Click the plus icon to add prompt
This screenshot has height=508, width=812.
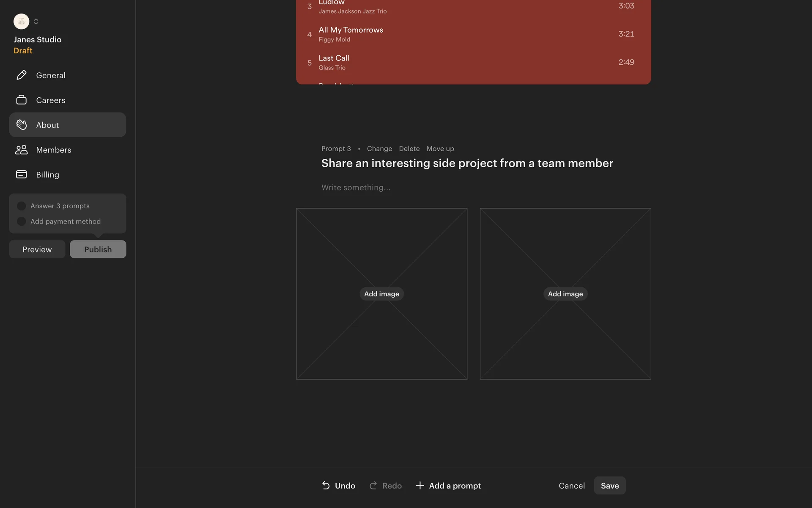pos(420,486)
